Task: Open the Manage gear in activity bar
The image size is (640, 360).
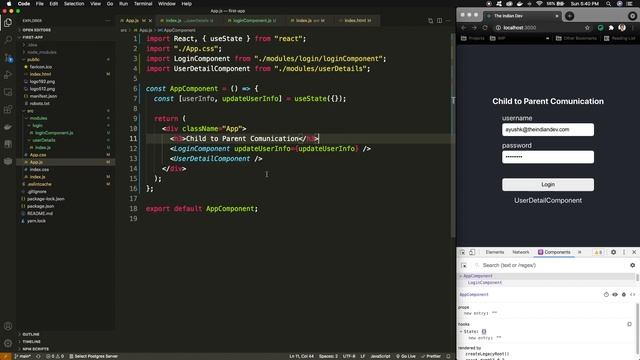Action: coord(8,343)
